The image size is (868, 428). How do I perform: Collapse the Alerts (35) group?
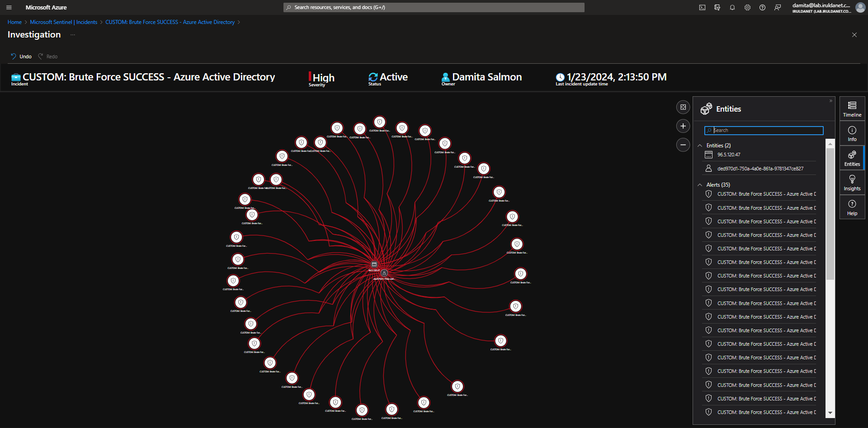pos(700,185)
